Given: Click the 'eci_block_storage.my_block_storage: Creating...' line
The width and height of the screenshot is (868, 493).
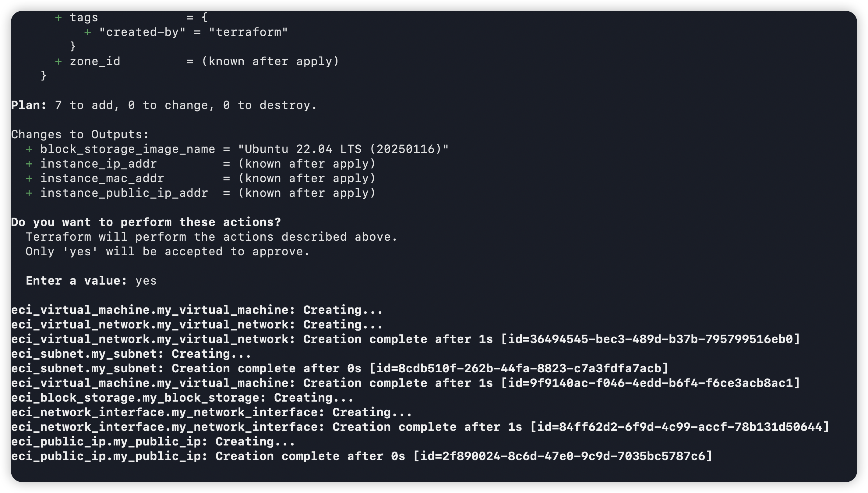Looking at the screenshot, I should [x=182, y=398].
